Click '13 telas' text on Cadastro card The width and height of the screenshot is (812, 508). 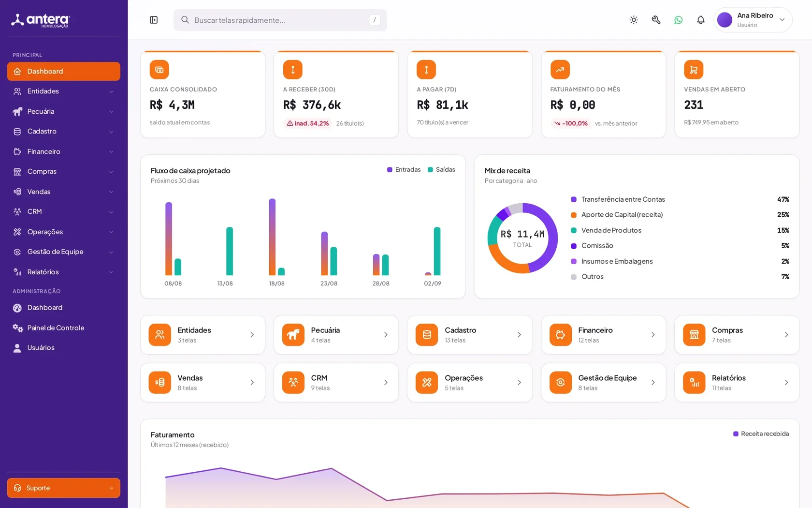pos(455,341)
